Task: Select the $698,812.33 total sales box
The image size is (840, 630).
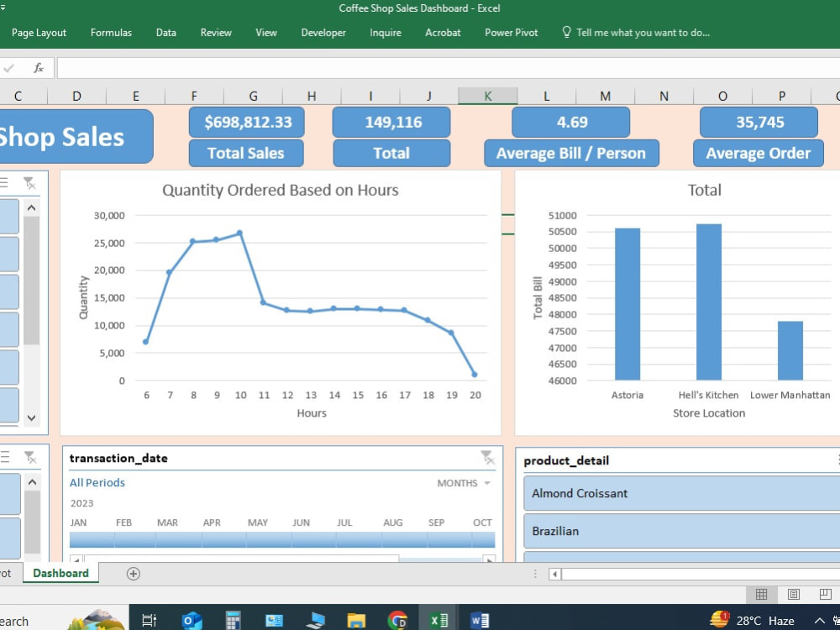Action: pos(247,122)
